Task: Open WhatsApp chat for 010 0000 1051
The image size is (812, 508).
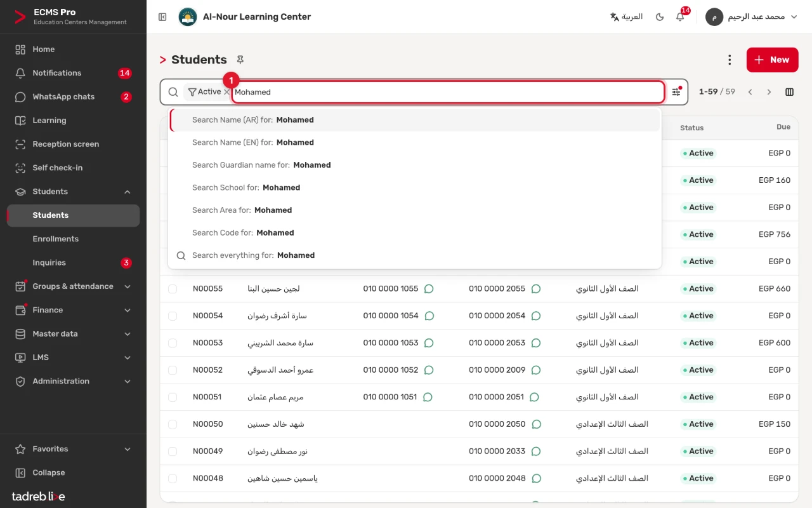Action: click(428, 398)
